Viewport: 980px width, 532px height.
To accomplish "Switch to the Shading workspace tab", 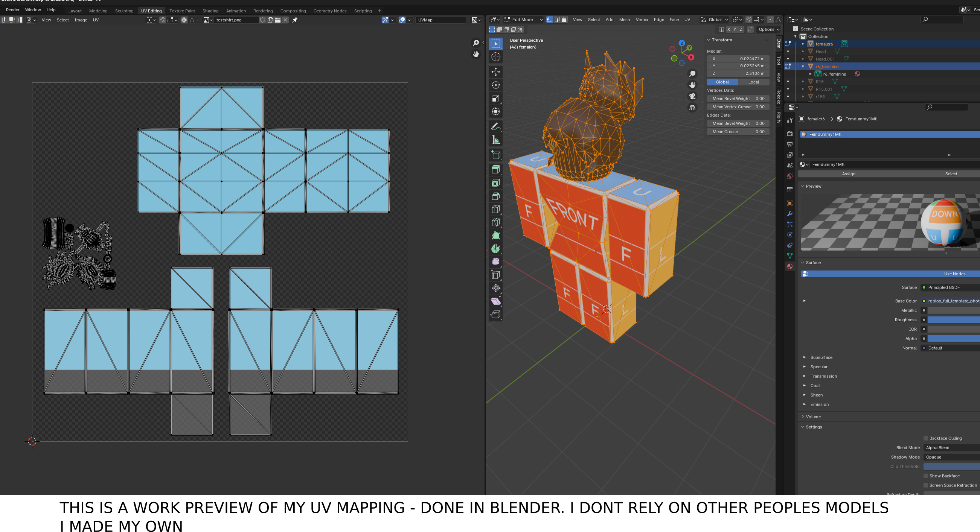I will 210,11.
